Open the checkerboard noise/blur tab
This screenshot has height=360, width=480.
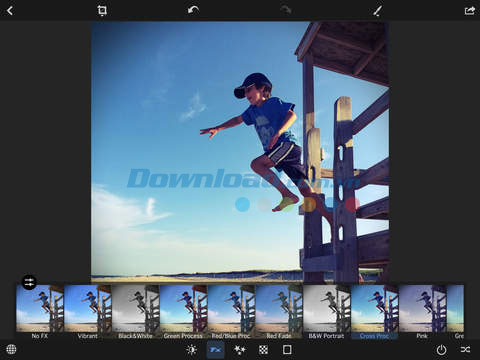click(263, 349)
